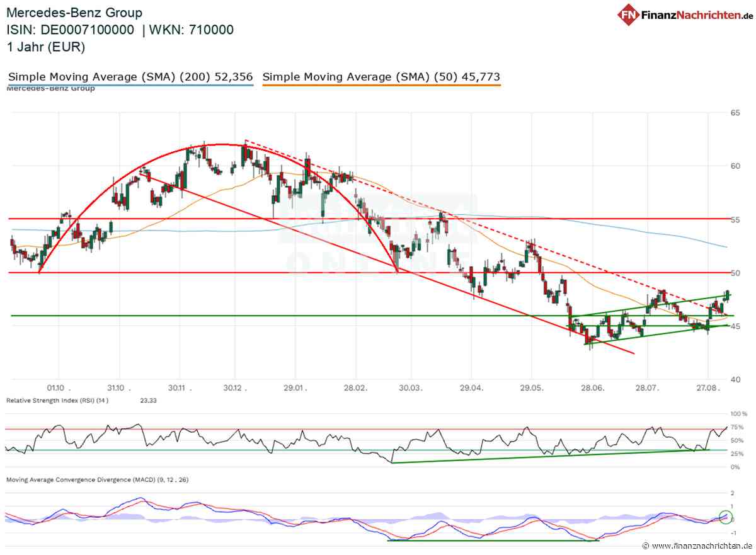Click the 45 price axis label
The image size is (756, 555).
tap(736, 326)
